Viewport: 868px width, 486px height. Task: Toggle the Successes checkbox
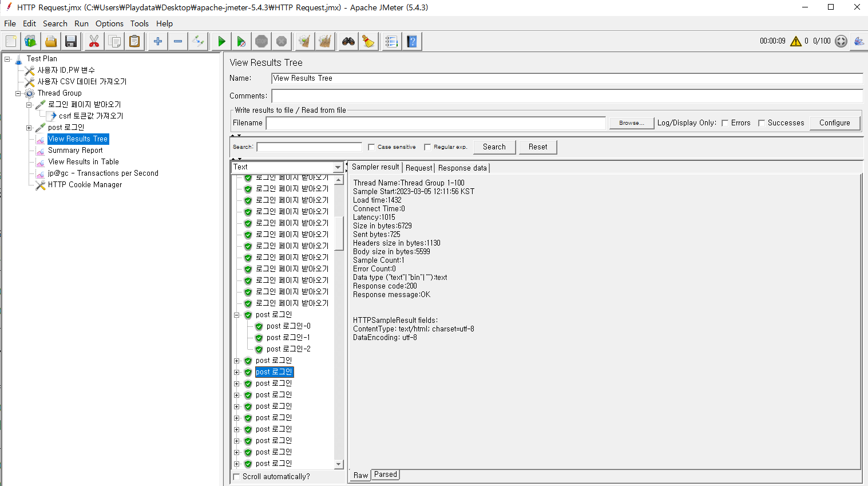pyautogui.click(x=762, y=123)
